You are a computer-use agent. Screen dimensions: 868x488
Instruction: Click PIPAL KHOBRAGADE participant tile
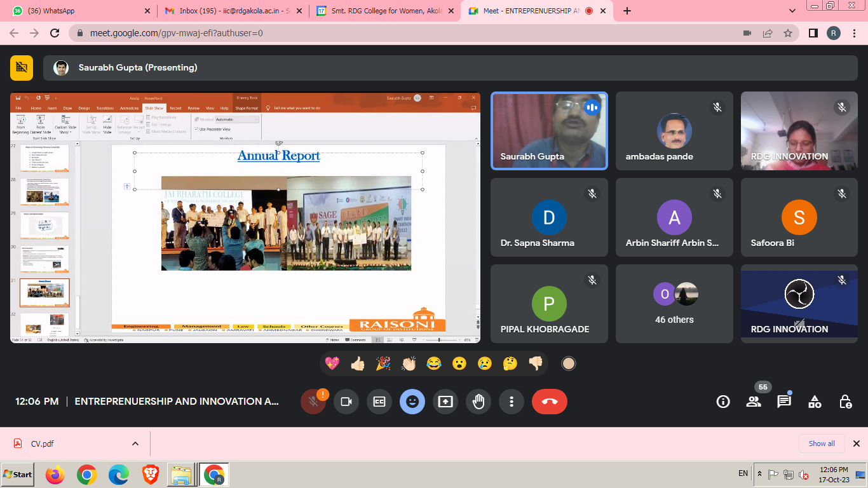coord(549,304)
